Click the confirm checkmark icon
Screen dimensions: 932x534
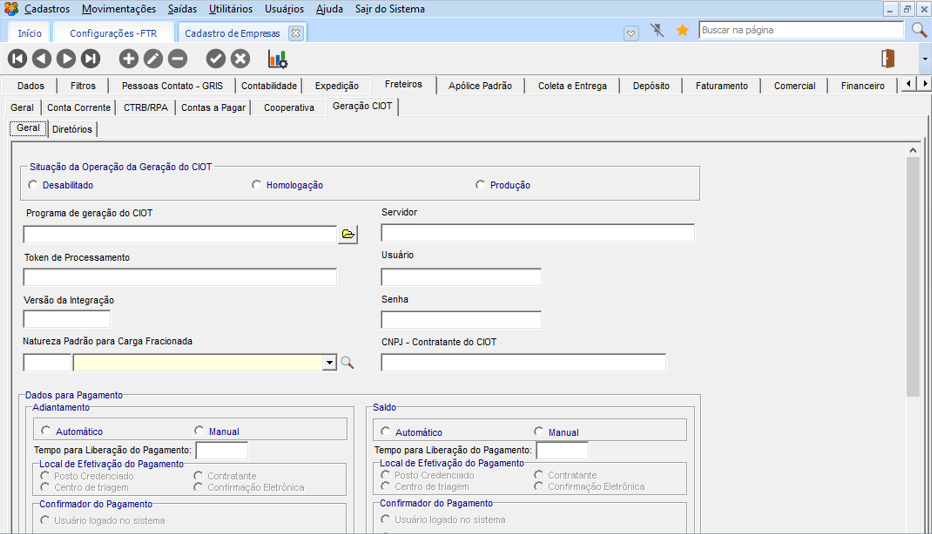216,59
